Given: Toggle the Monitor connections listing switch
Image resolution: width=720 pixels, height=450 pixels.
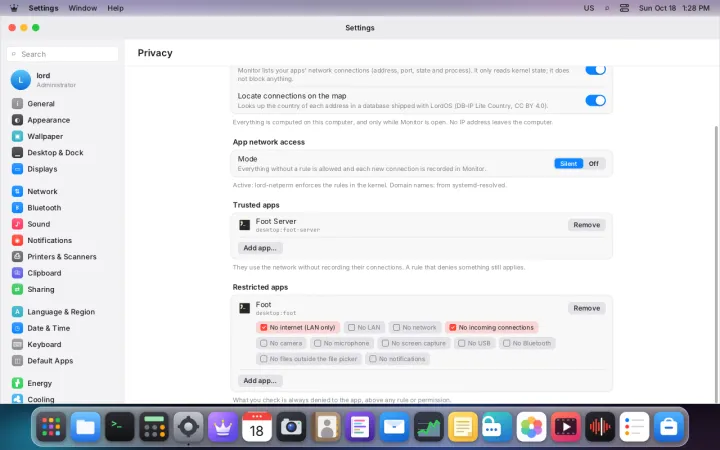Looking at the screenshot, I should coord(595,70).
